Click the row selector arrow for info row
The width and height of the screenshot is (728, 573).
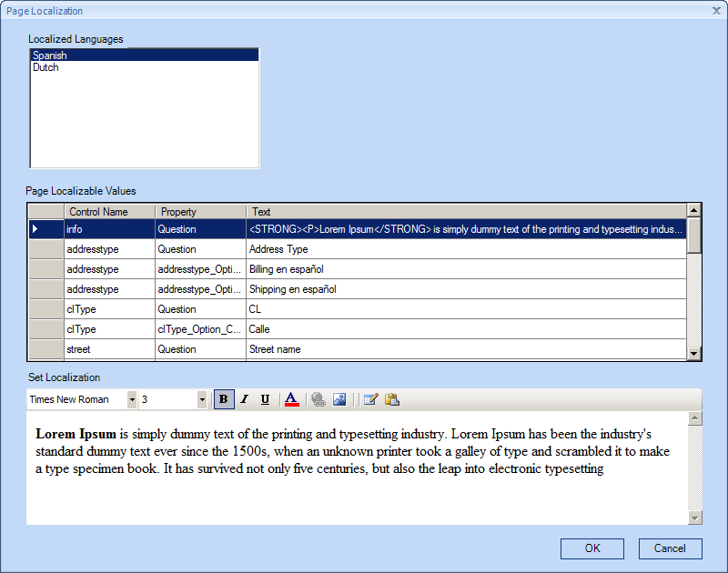point(46,229)
